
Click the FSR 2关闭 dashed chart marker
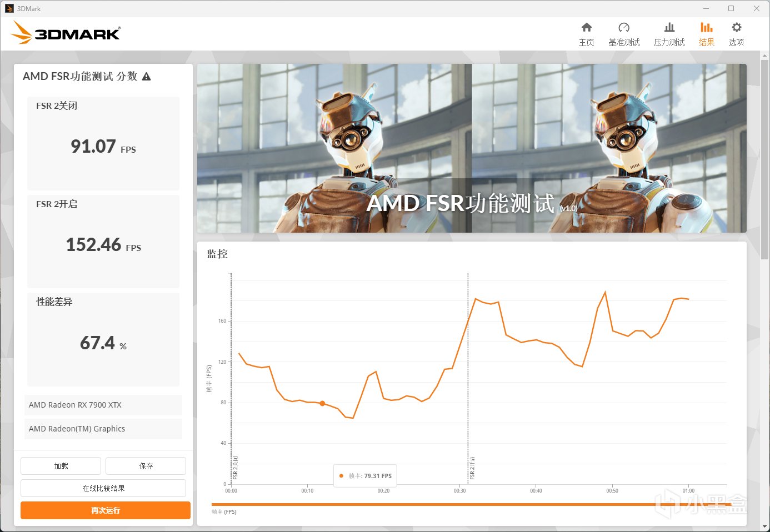(x=231, y=378)
